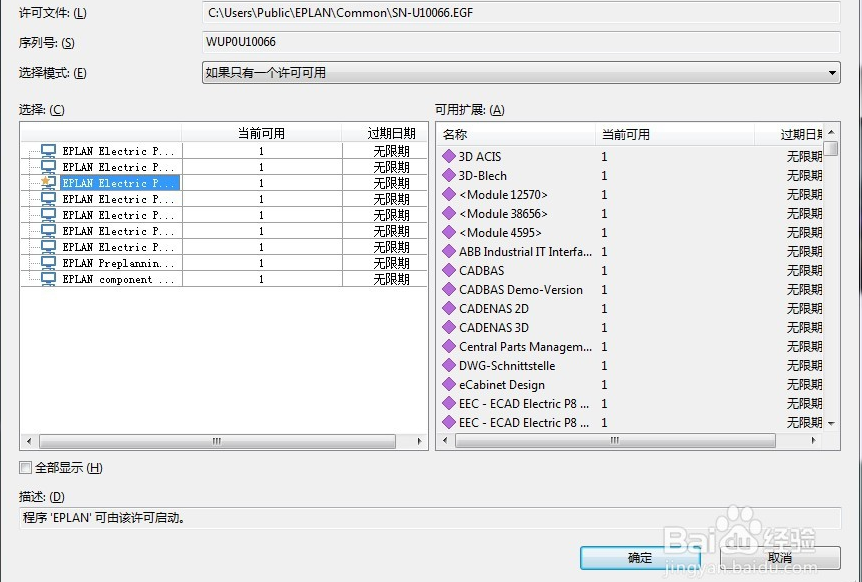Select the CADENAS 3D diamond icon
This screenshot has width=862, height=582.
(x=449, y=327)
